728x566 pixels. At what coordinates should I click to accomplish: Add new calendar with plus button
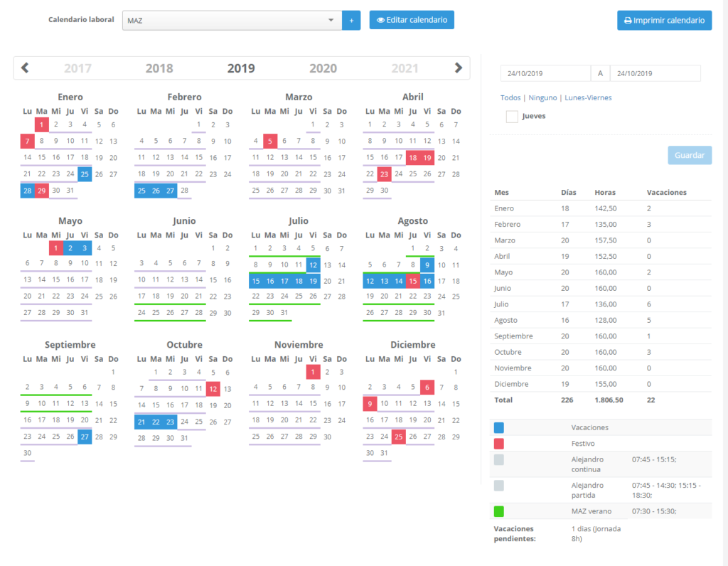pyautogui.click(x=351, y=21)
